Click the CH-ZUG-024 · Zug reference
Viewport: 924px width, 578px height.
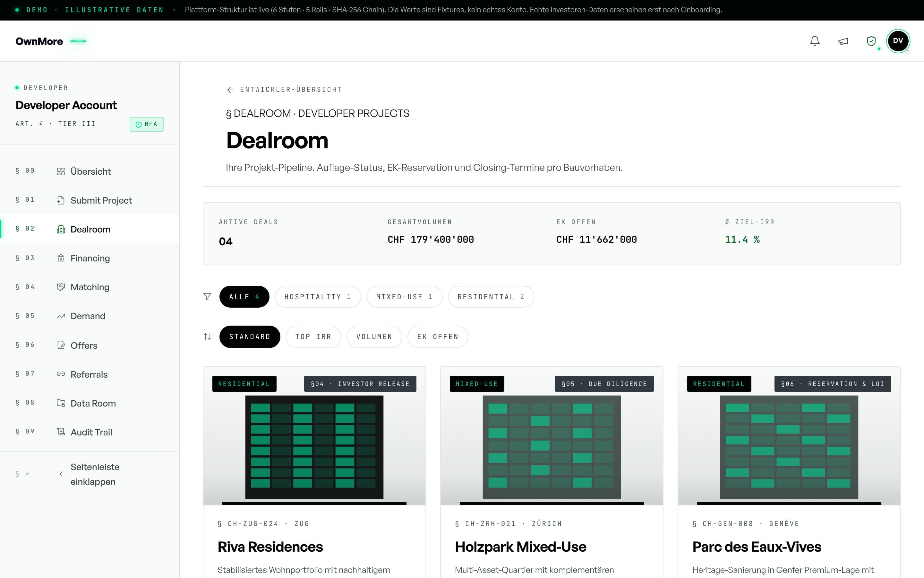point(263,524)
